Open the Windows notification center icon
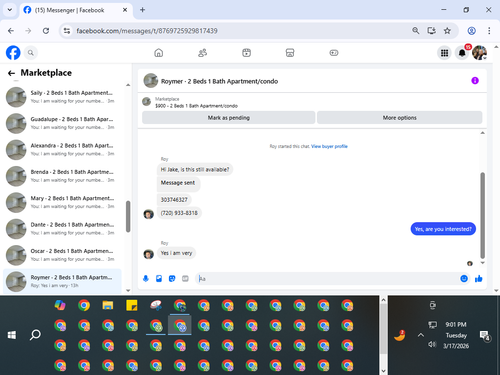This screenshot has width=500, height=375. tap(484, 335)
